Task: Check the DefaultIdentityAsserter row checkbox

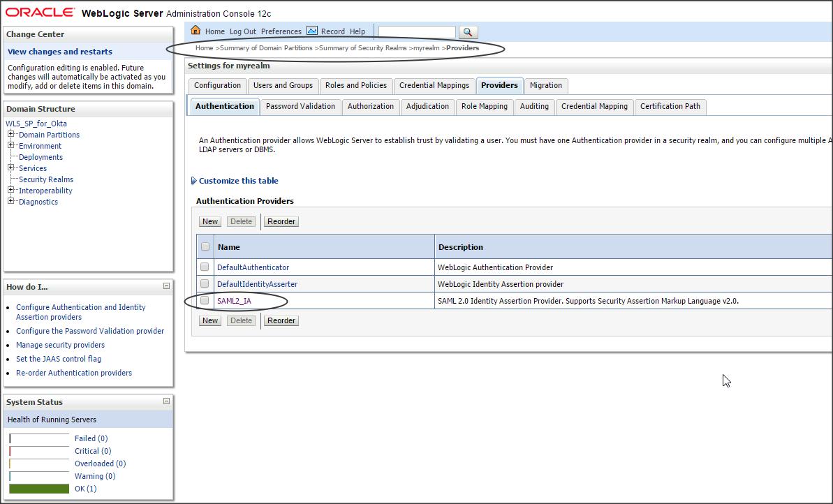Action: tap(205, 283)
